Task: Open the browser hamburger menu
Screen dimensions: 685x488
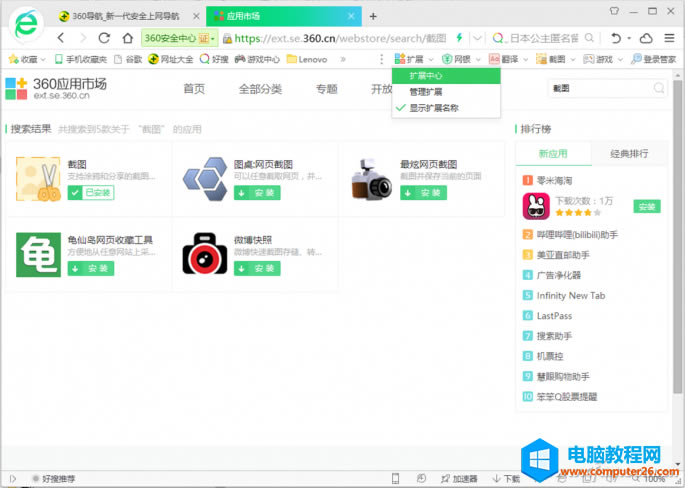Action: click(670, 38)
